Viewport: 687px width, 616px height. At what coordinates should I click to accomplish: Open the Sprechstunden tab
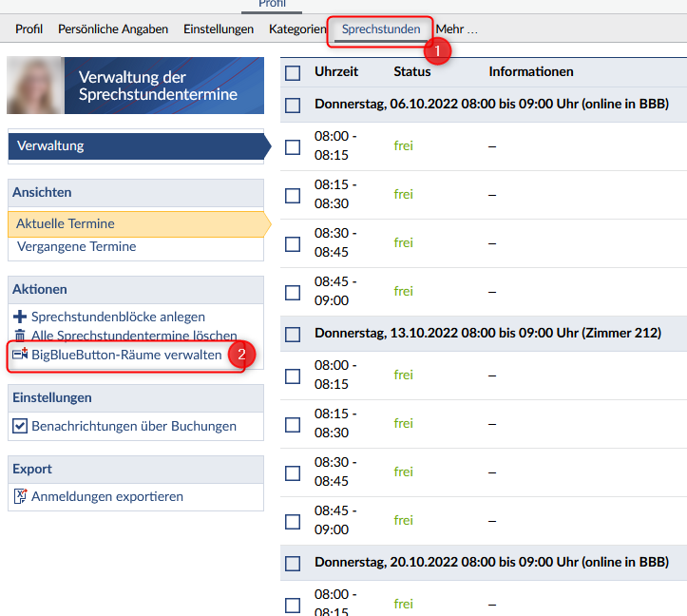pyautogui.click(x=380, y=29)
